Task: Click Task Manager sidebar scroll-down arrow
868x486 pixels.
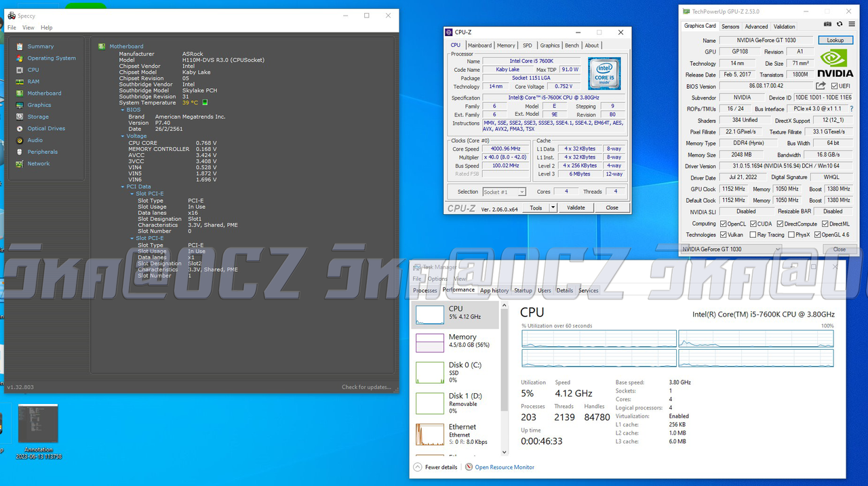Action: click(x=504, y=451)
